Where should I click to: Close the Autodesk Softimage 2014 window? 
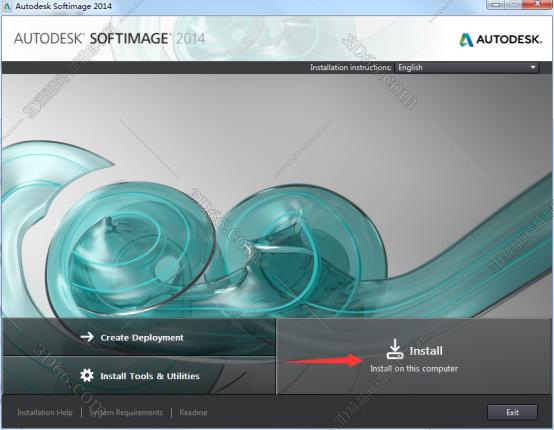pyautogui.click(x=537, y=4)
